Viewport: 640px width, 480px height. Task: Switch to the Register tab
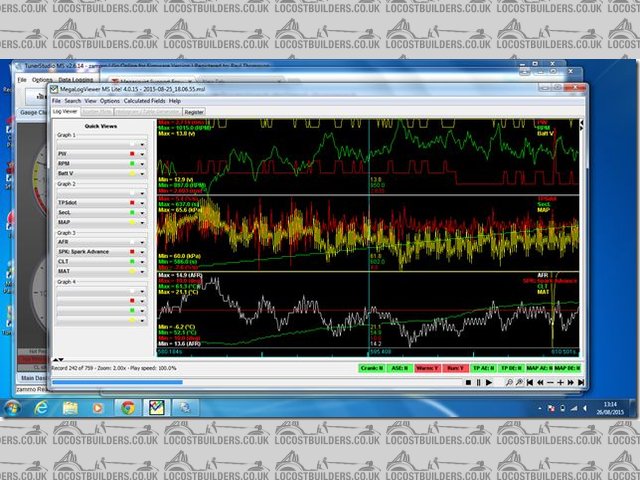pos(194,112)
